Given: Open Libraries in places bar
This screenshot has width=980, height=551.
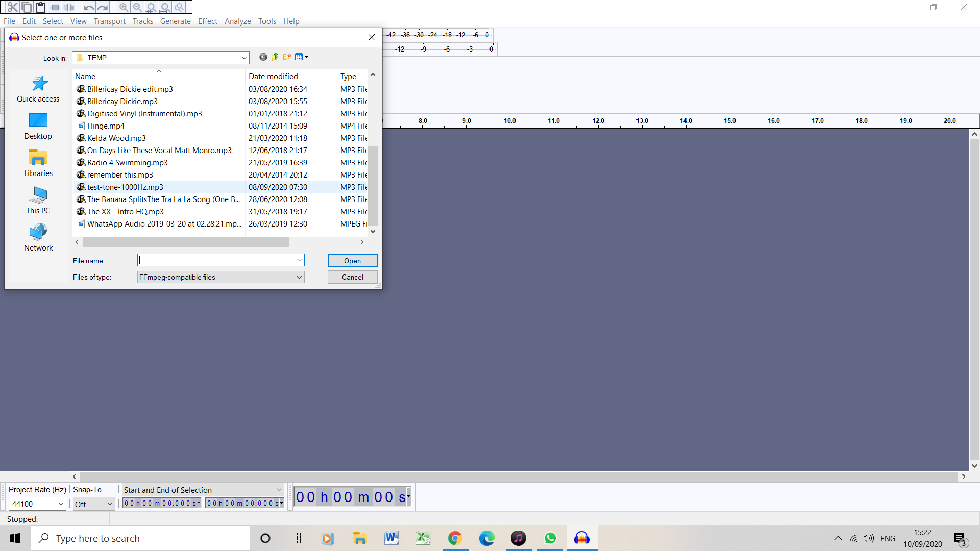Looking at the screenshot, I should click(38, 163).
